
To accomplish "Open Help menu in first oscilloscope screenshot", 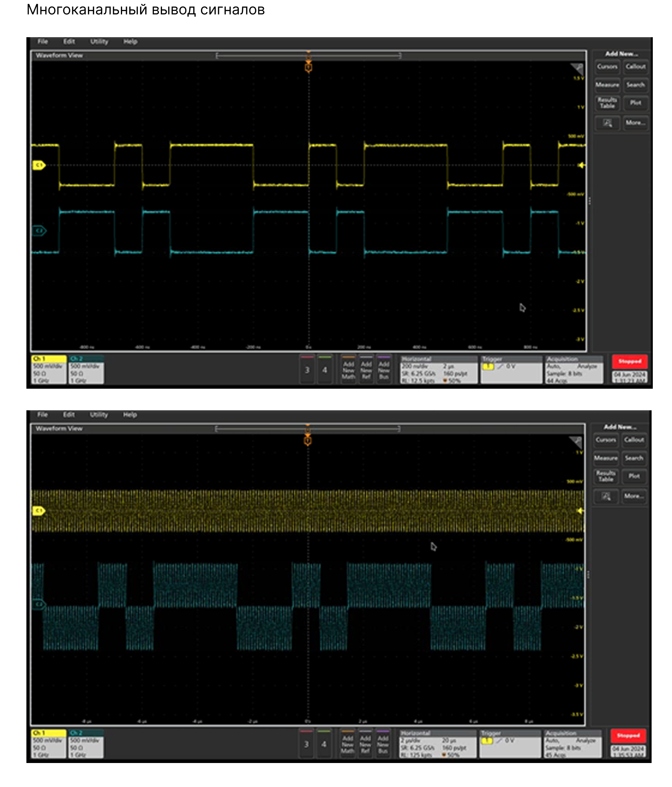I will [130, 41].
